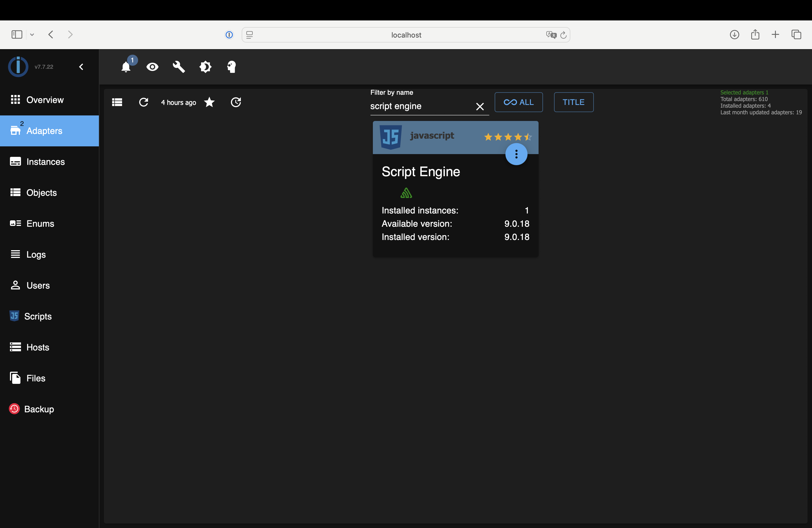
Task: Toggle Safari sidebar button
Action: click(17, 35)
